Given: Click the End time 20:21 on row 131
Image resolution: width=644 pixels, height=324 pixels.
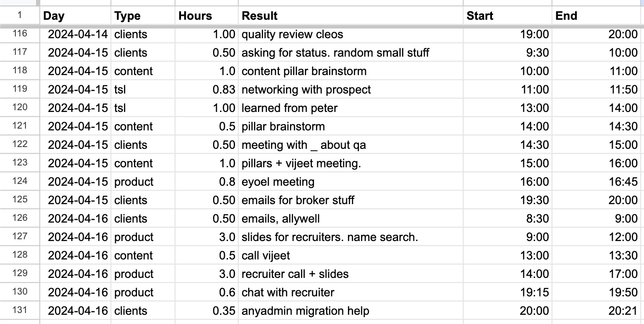Looking at the screenshot, I should tap(624, 311).
